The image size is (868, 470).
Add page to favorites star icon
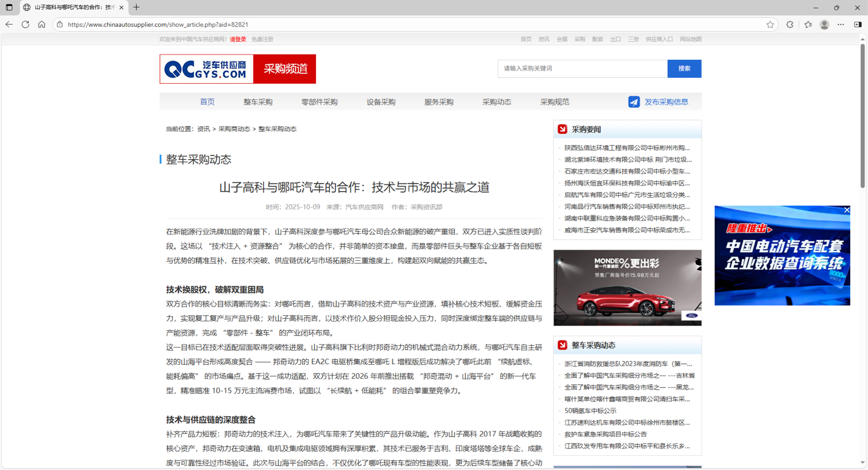coord(770,24)
